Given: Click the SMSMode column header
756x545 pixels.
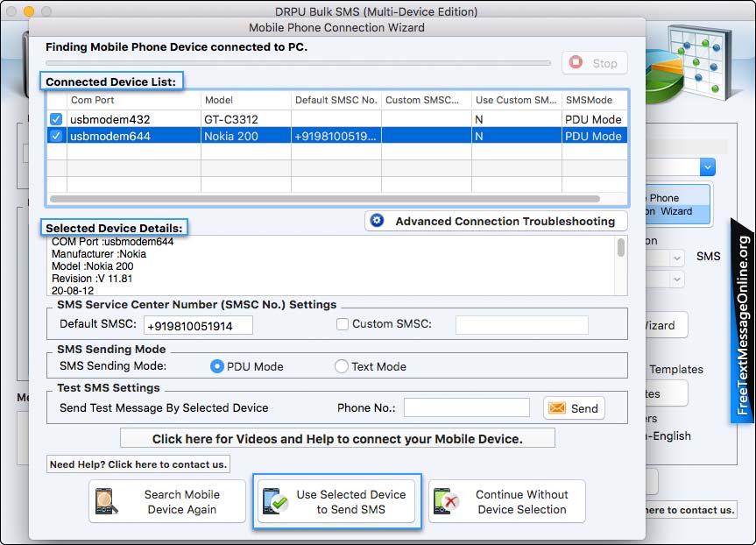Looking at the screenshot, I should 595,100.
